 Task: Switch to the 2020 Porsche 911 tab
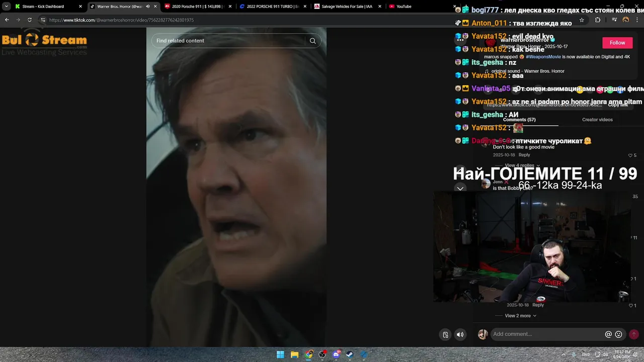199,7
